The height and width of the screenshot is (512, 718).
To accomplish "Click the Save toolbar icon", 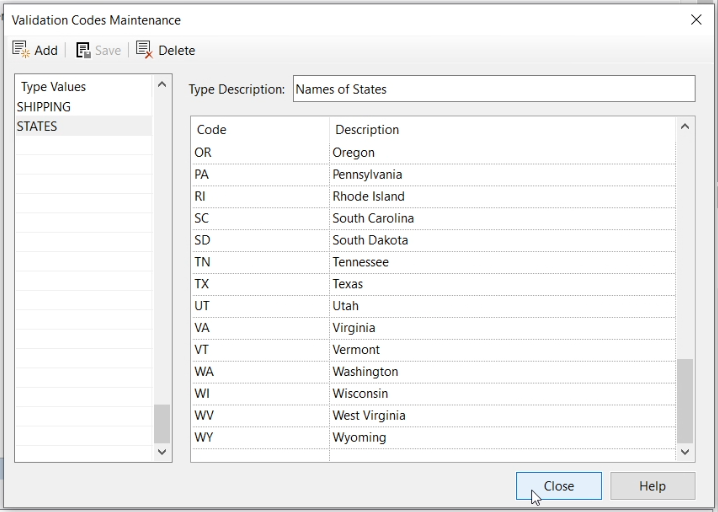I will click(84, 50).
